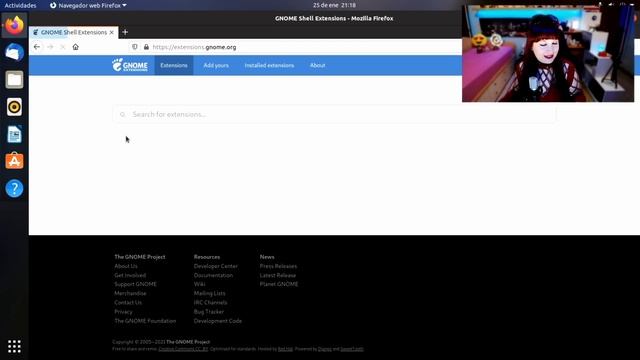Stop loading the page
Screen dimensions: 640x360
pyautogui.click(x=62, y=47)
